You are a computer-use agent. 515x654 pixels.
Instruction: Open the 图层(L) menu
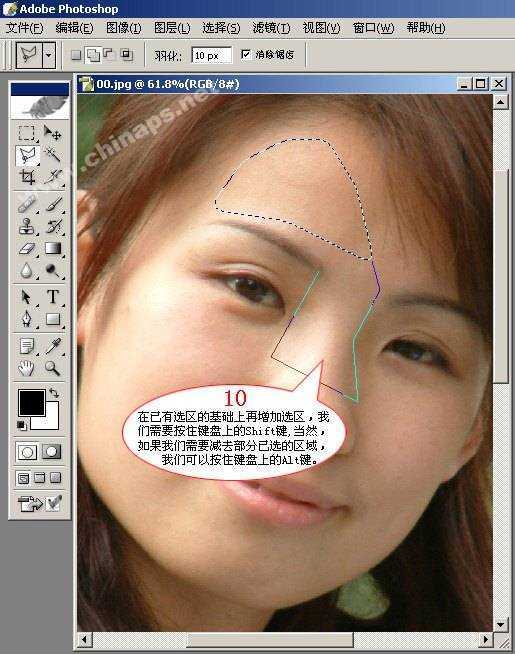[x=172, y=28]
